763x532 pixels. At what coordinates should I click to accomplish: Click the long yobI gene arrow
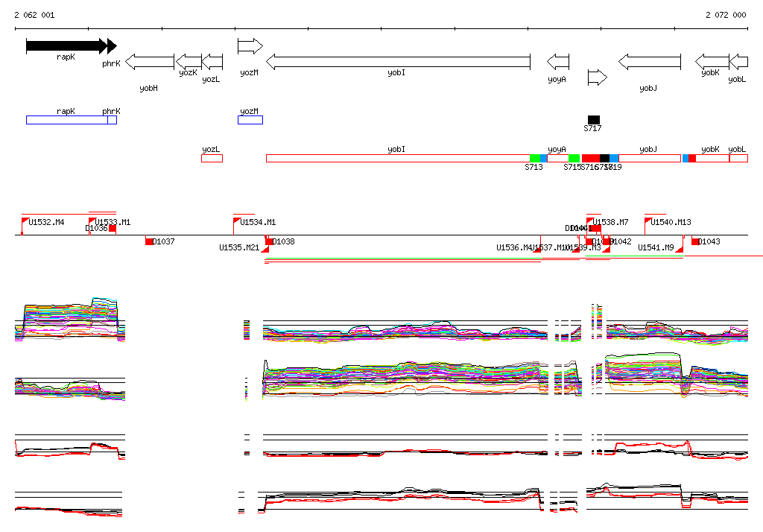(398, 62)
